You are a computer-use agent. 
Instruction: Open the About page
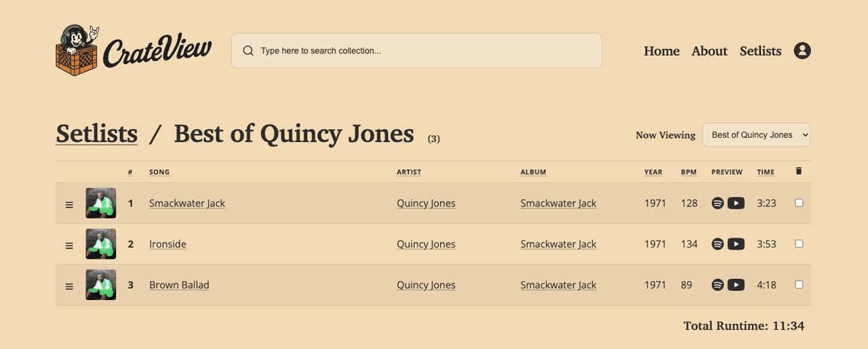(x=709, y=51)
